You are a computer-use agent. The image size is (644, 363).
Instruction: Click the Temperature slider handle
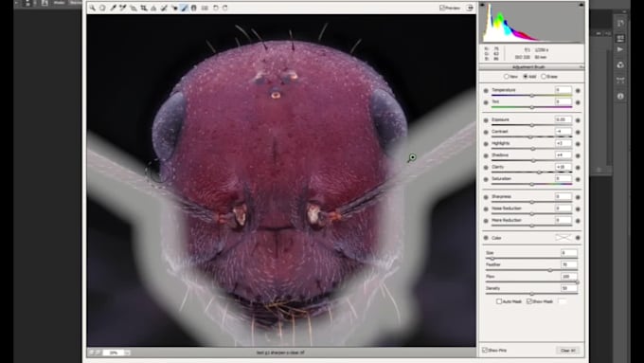(x=532, y=96)
